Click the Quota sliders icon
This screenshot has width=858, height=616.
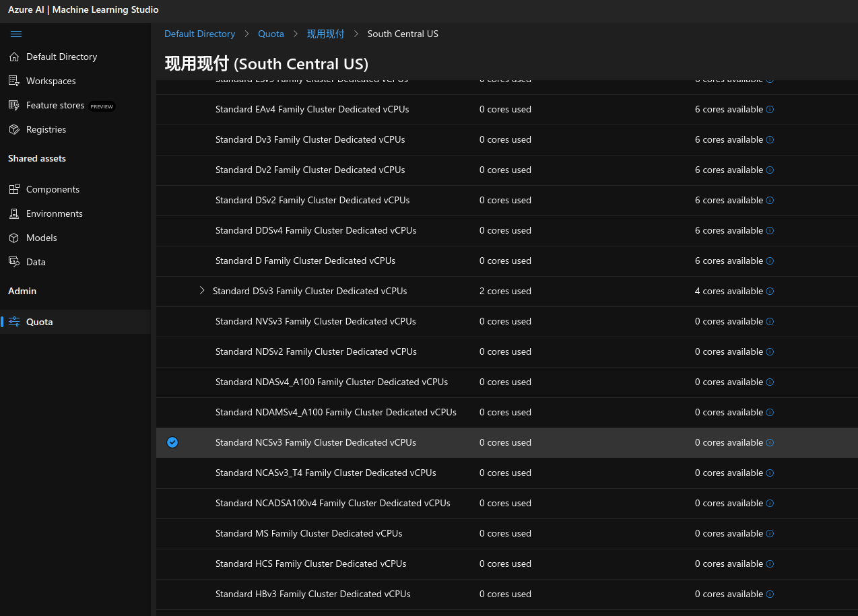(13, 322)
